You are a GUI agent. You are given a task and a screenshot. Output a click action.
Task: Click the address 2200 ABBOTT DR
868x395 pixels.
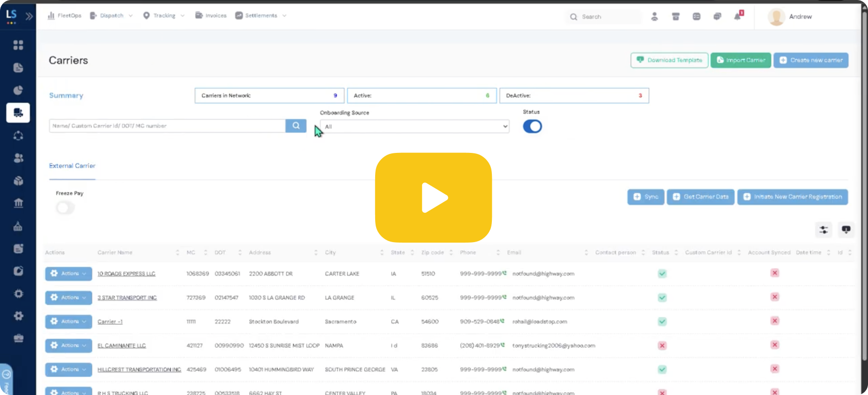coord(271,274)
